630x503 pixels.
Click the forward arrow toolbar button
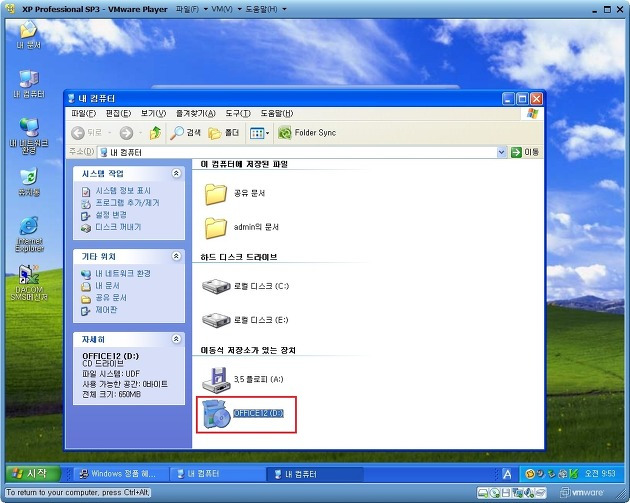[126, 133]
